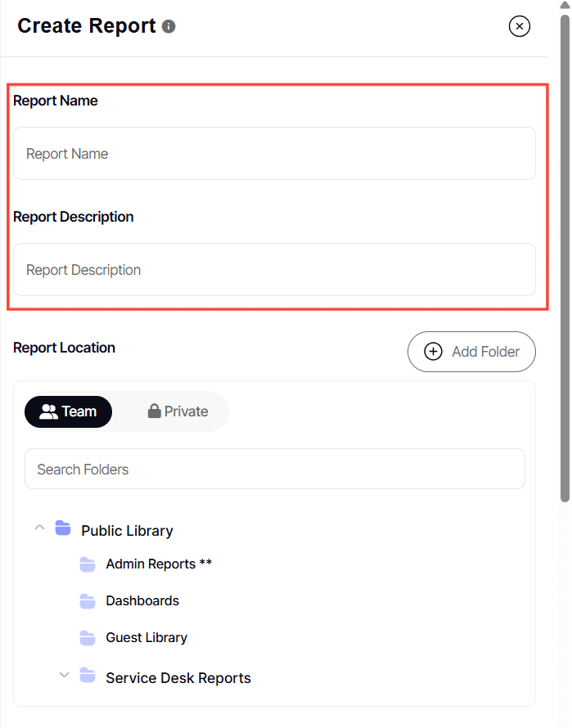
Task: Collapse the Public Library tree node
Action: click(x=38, y=528)
